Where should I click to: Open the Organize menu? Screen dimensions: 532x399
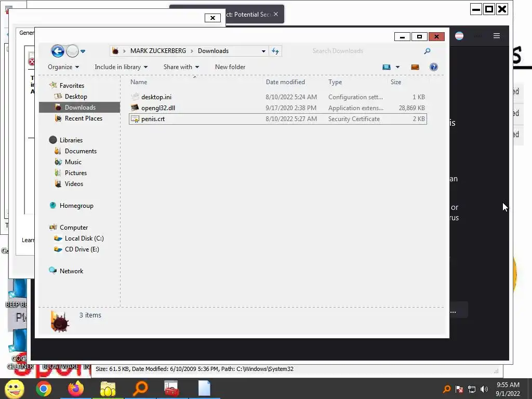tap(63, 67)
